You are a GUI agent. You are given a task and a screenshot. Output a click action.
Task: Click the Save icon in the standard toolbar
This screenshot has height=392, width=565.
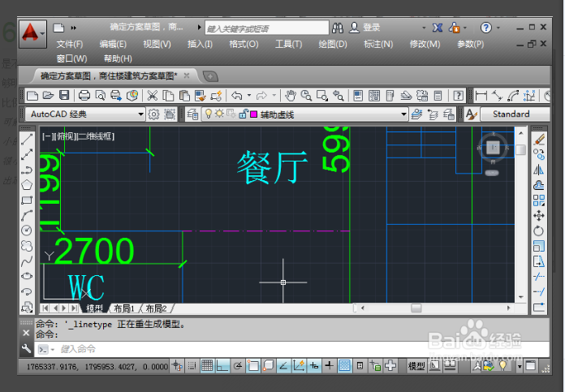point(63,96)
